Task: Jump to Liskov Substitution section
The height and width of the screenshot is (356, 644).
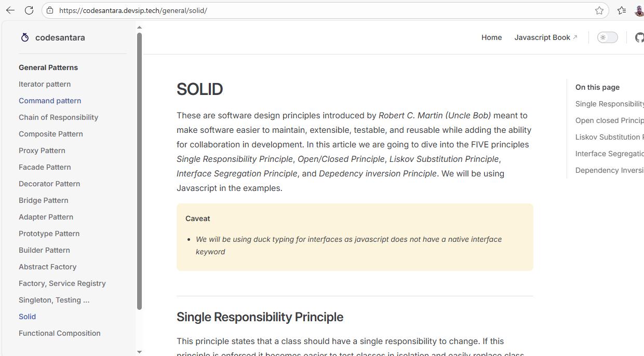Action: tap(609, 137)
